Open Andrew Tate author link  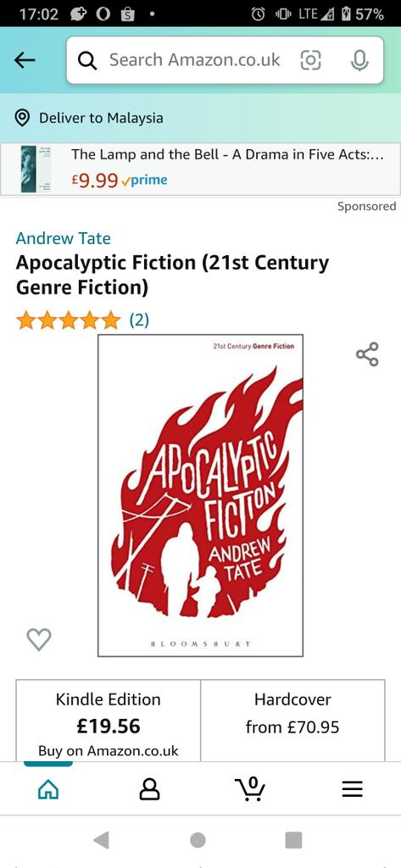point(63,238)
